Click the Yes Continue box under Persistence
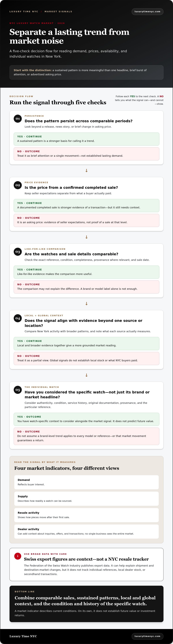Image resolution: width=173 pixels, height=644 pixels. 86,139
